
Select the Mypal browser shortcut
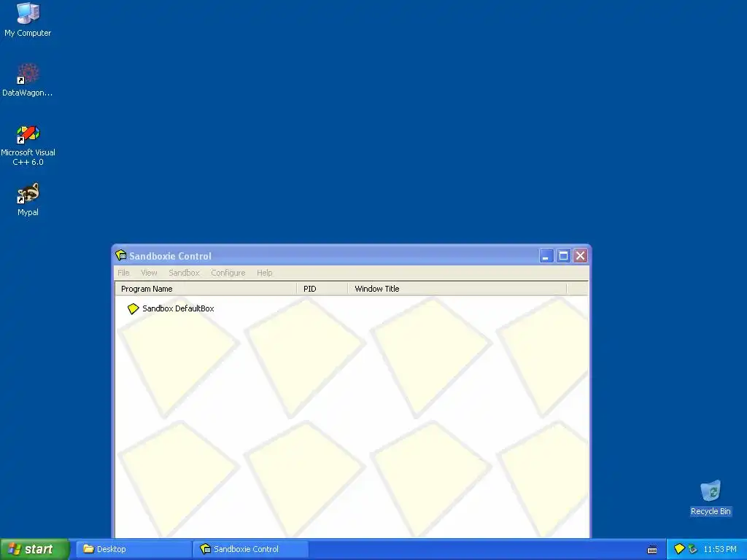click(x=28, y=199)
